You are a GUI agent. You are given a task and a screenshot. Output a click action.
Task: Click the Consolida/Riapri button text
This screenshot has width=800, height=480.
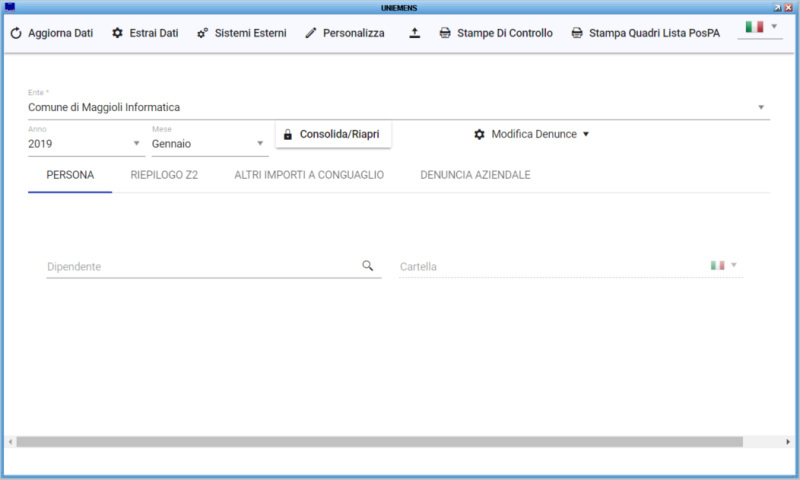(x=339, y=135)
